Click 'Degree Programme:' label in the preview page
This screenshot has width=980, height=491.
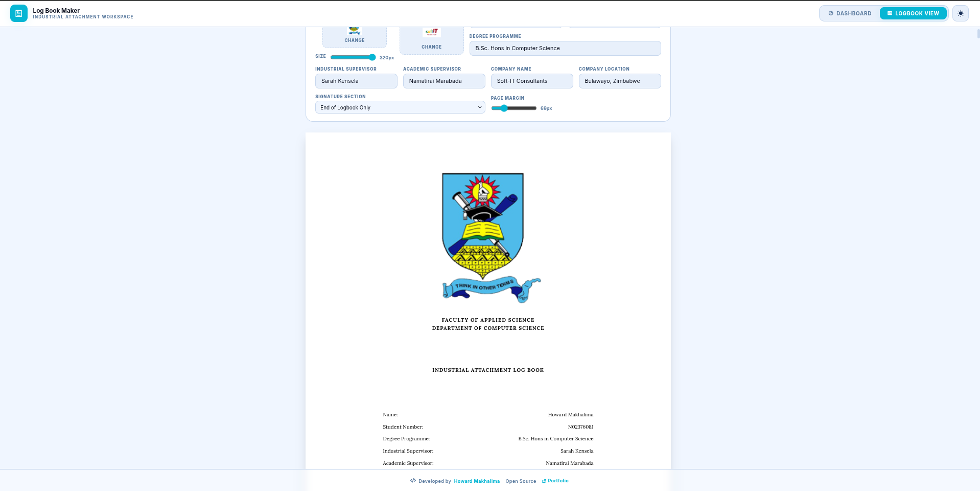click(x=406, y=439)
